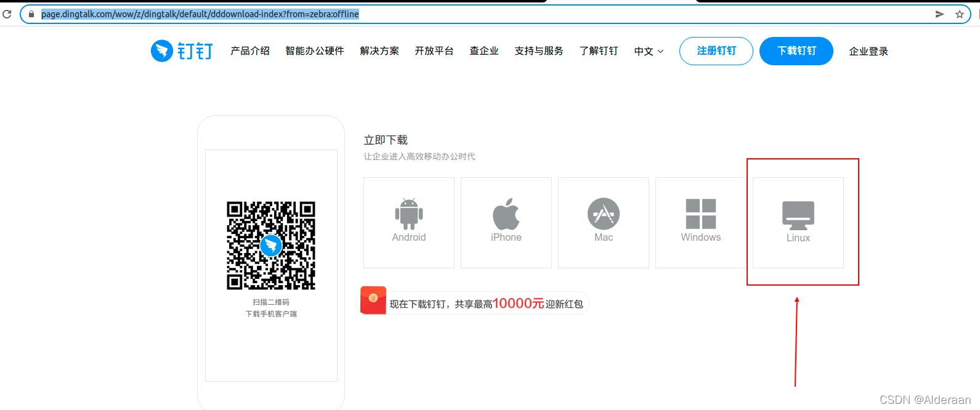980x410 pixels.
Task: Click the padlock site info icon
Action: pyautogui.click(x=31, y=14)
